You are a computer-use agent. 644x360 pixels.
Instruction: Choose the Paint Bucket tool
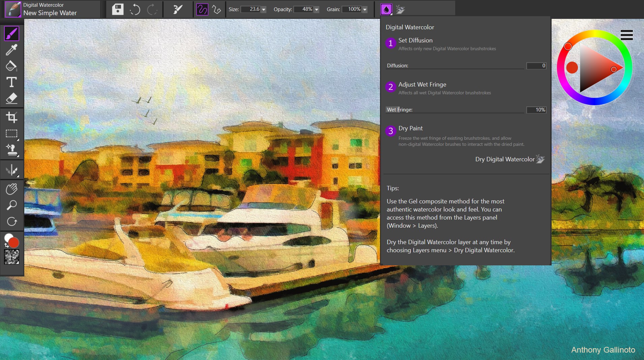(12, 66)
